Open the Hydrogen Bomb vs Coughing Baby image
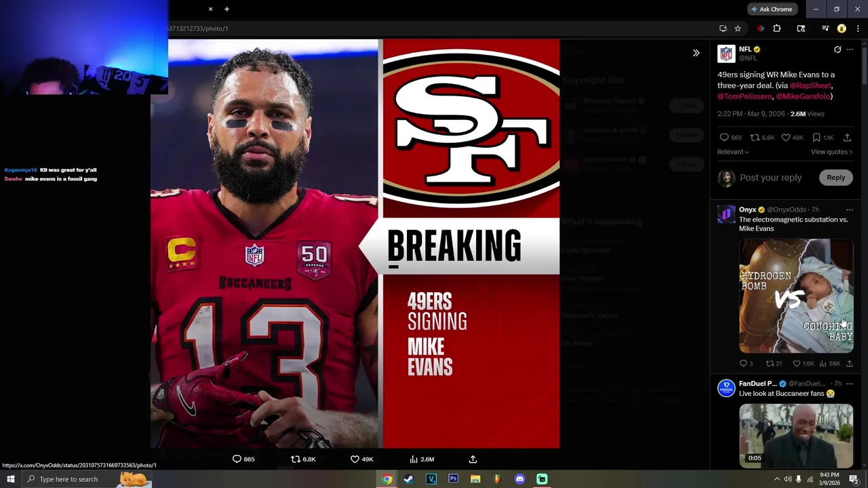868x488 pixels. (796, 296)
